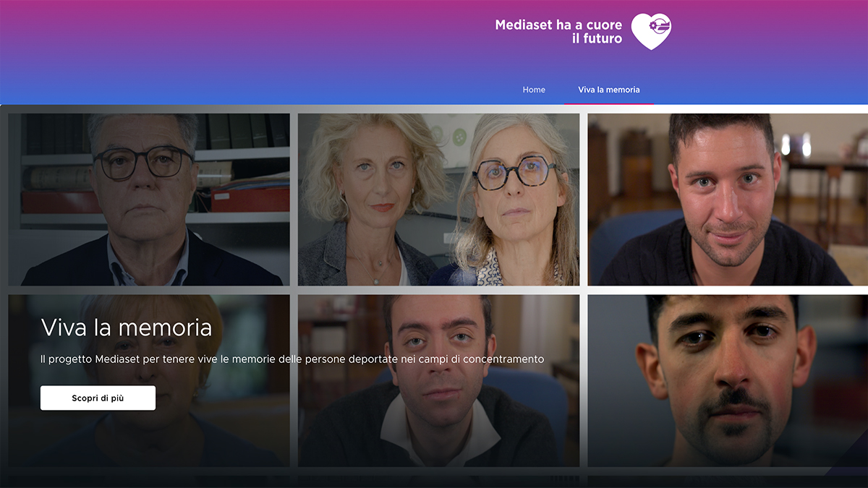Screen dimensions: 868x488
Task: Click the Scopri di più button
Action: (98, 398)
